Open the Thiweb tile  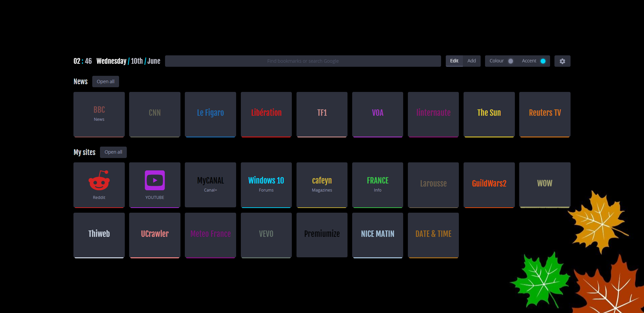[99, 236]
